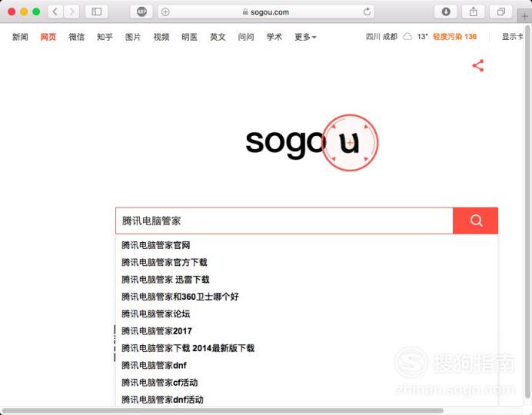Click the vertical page scrollbar

[527, 211]
